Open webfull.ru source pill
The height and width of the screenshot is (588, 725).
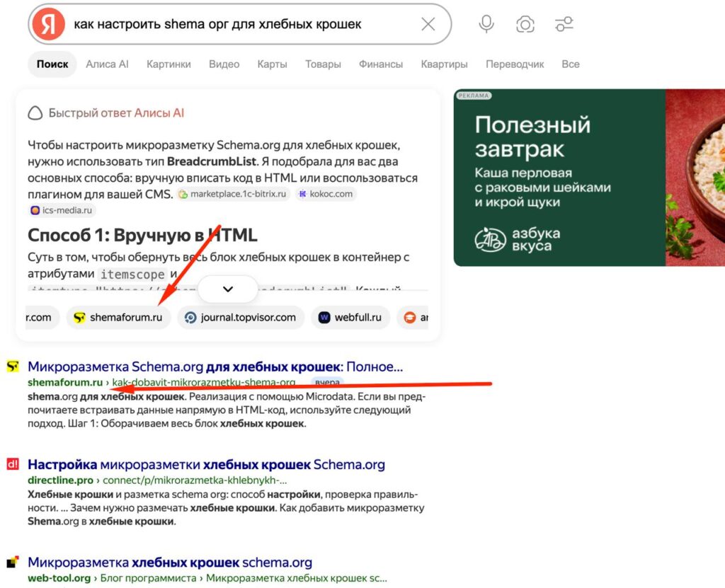[x=350, y=318]
